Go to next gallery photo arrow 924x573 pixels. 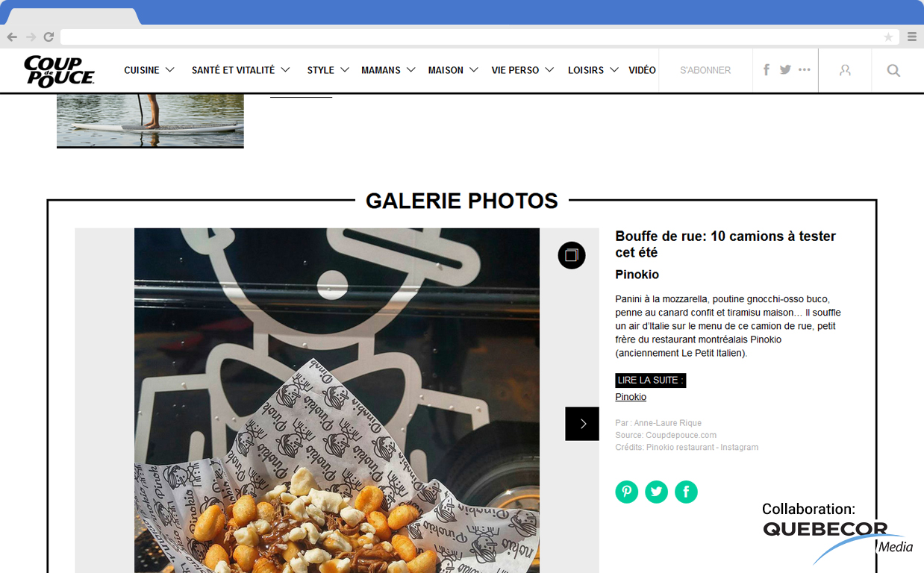582,424
